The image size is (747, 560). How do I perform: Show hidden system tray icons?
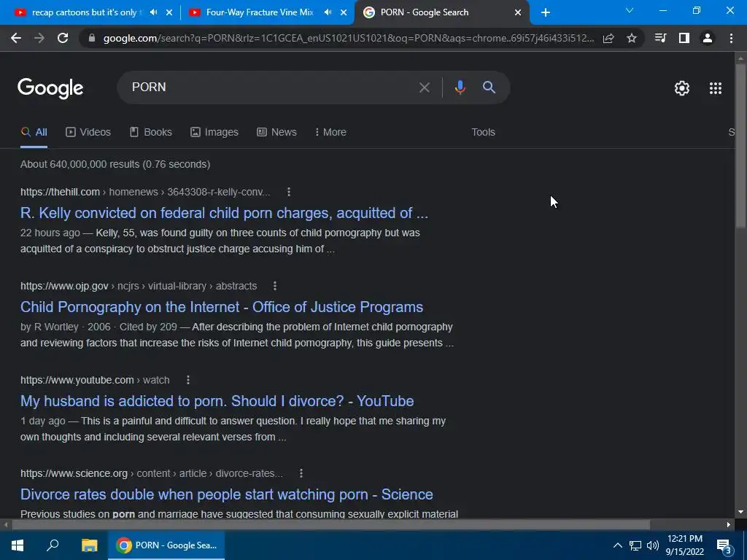point(617,545)
